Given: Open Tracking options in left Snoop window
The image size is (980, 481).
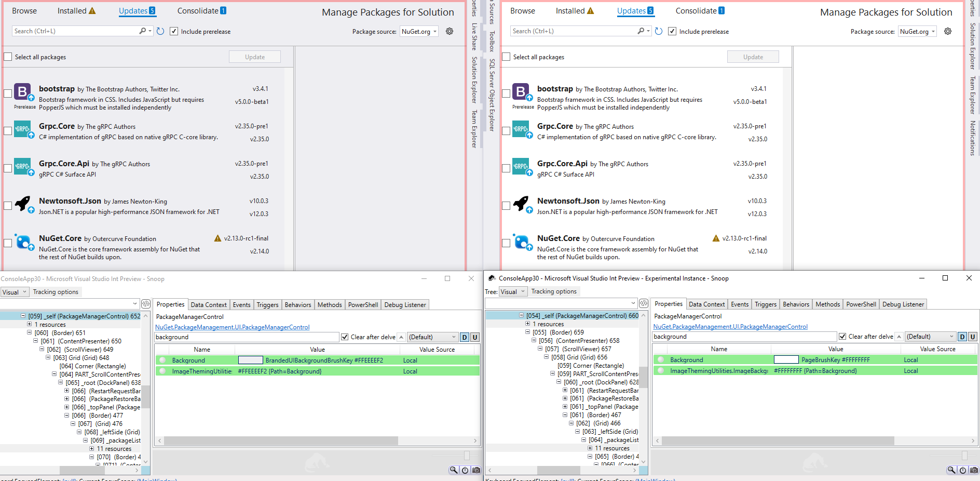Looking at the screenshot, I should pos(56,292).
